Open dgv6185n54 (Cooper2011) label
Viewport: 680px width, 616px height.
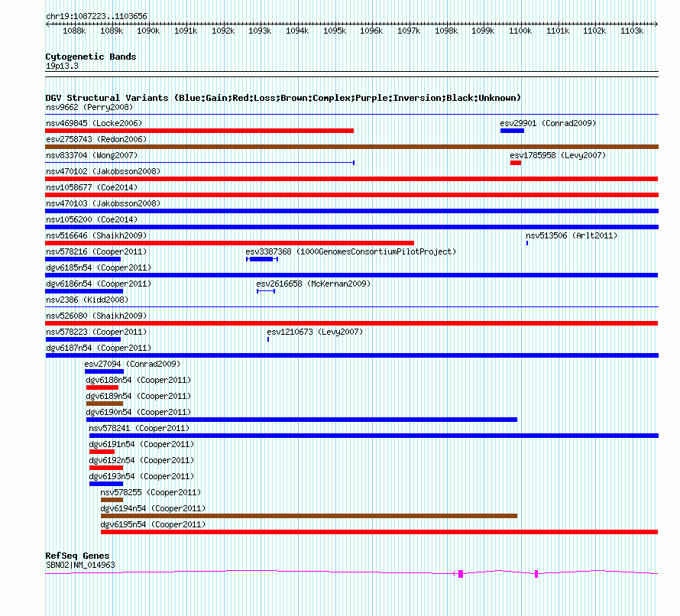(x=99, y=267)
